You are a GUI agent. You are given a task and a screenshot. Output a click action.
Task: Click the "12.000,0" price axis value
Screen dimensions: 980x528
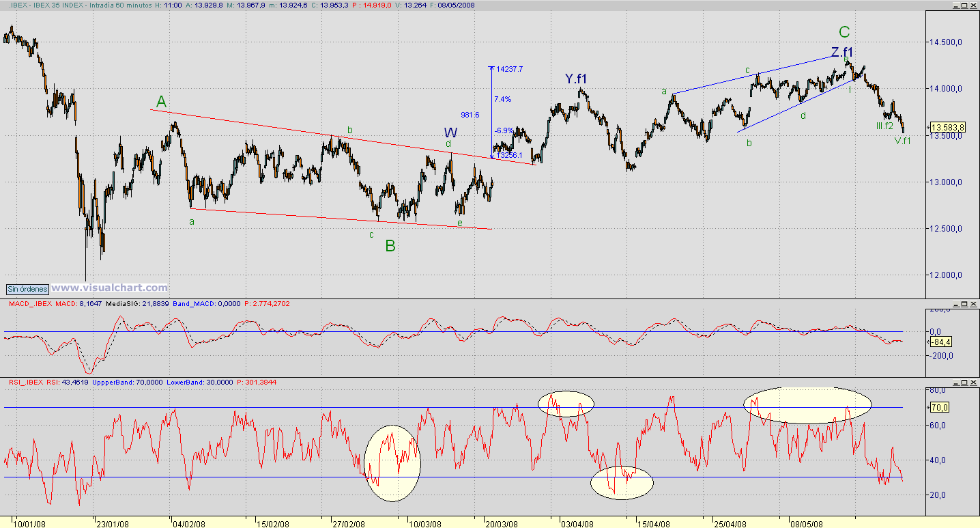945,275
